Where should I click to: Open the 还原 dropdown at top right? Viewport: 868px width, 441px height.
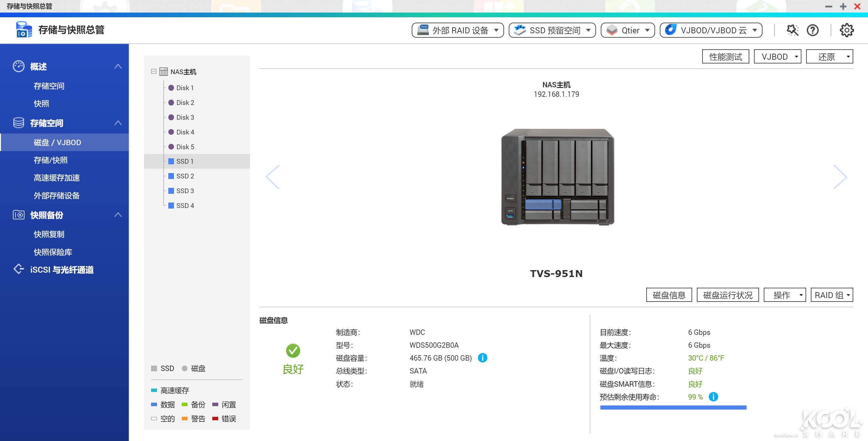point(829,56)
